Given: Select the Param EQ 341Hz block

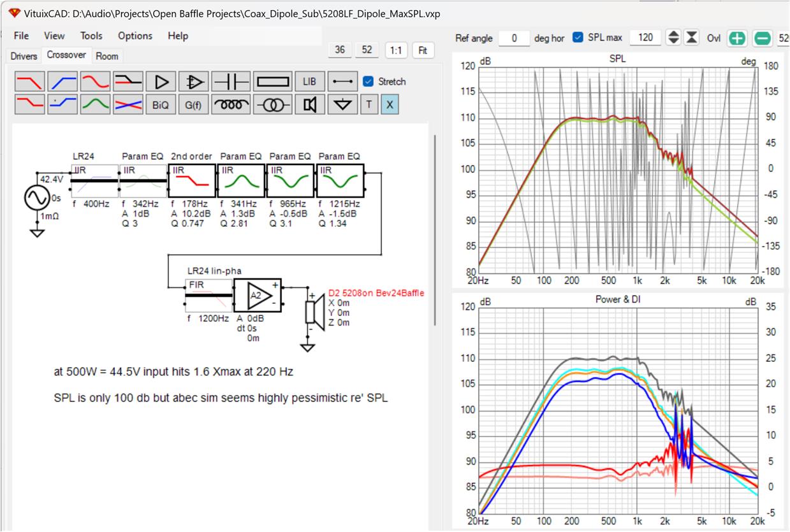Looking at the screenshot, I should pos(241,180).
